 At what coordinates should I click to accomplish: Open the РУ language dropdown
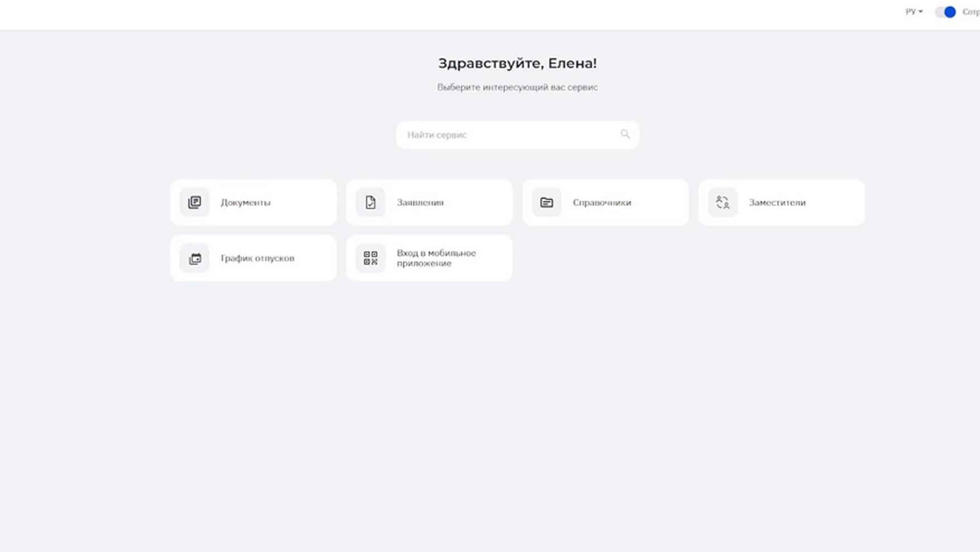coord(911,12)
